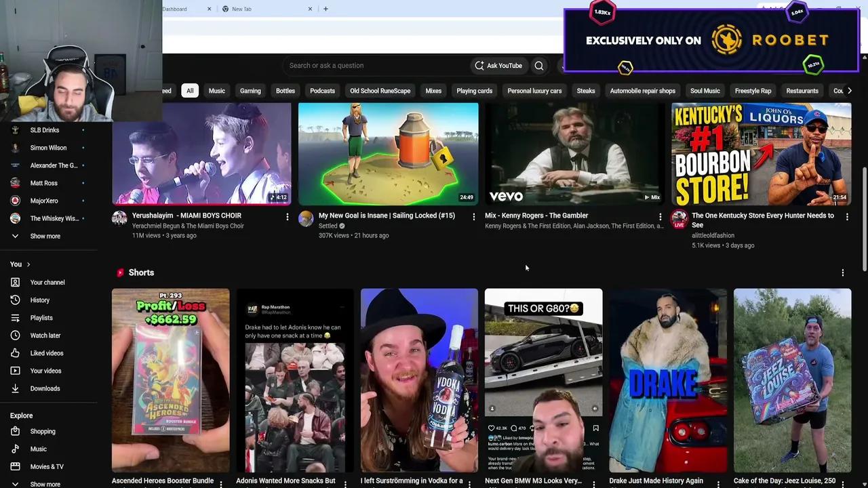Open Liked videos thumbs-up icon
868x488 pixels.
[15, 353]
